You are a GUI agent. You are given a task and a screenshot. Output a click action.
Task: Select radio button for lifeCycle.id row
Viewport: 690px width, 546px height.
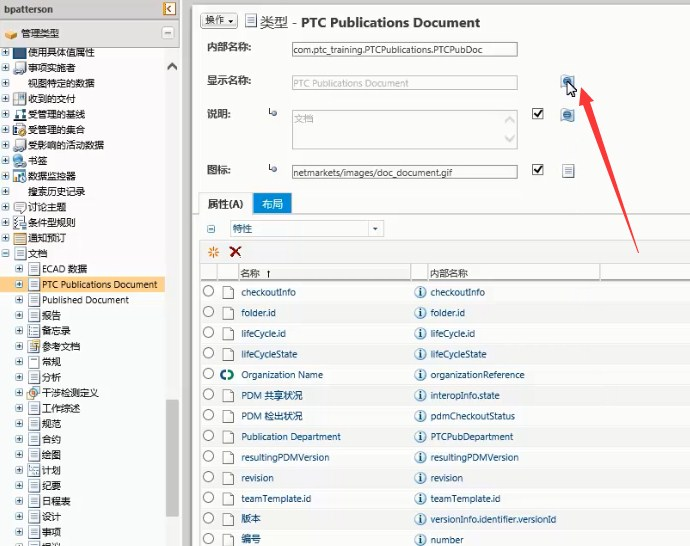pyautogui.click(x=209, y=332)
